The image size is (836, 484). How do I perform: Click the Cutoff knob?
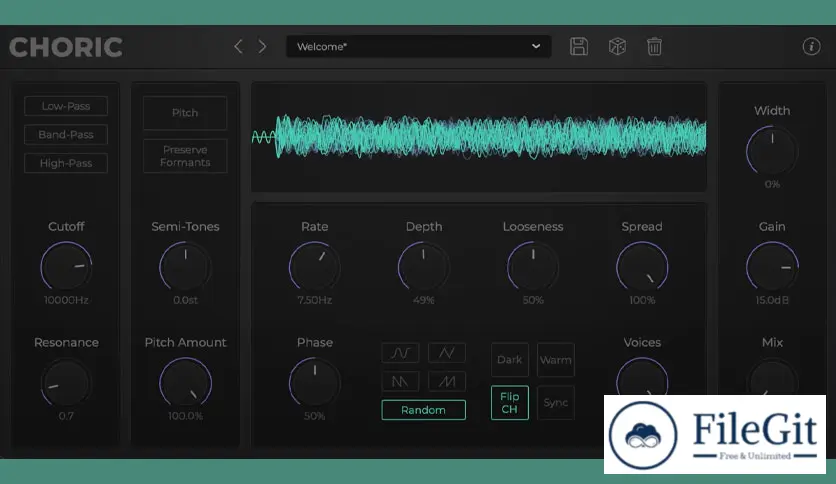(x=66, y=267)
